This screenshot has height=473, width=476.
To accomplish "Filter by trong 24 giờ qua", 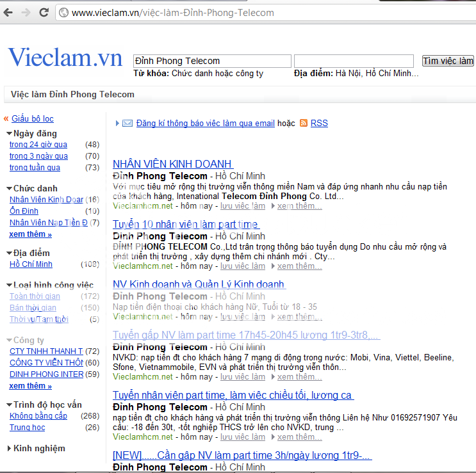I will click(x=38, y=145).
